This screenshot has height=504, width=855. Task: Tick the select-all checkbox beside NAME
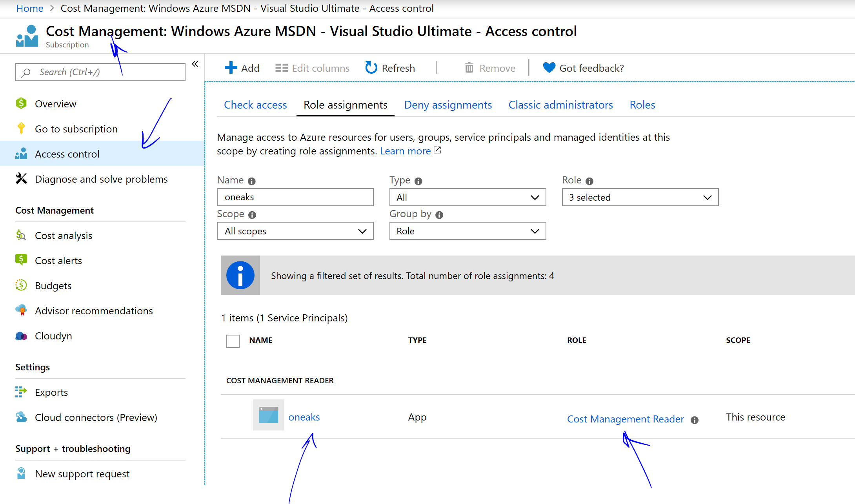tap(233, 341)
